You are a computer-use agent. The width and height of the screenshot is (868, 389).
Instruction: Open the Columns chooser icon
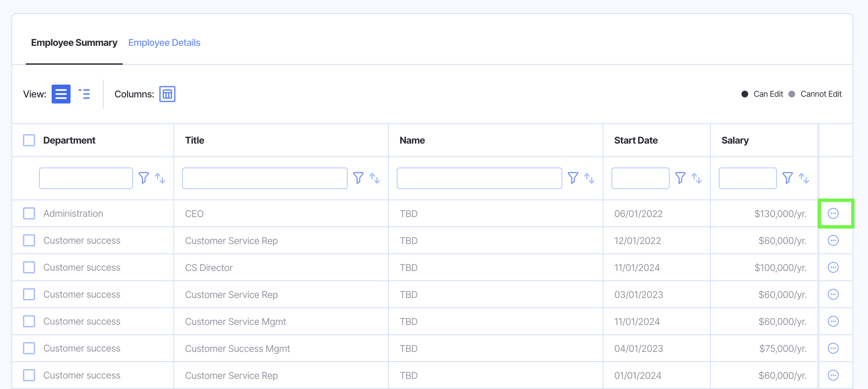167,94
